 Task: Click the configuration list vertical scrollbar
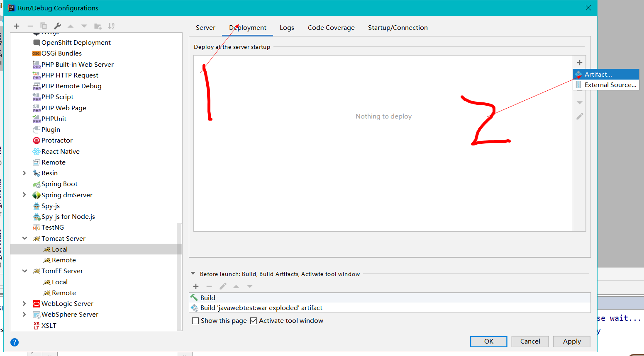pos(179,277)
